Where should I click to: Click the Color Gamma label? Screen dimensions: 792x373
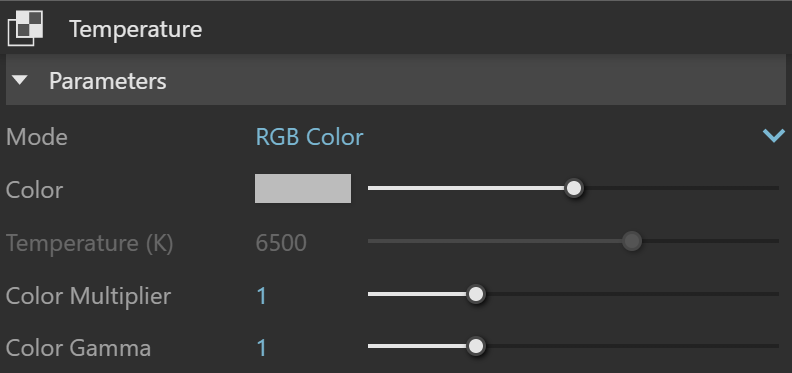[78, 348]
